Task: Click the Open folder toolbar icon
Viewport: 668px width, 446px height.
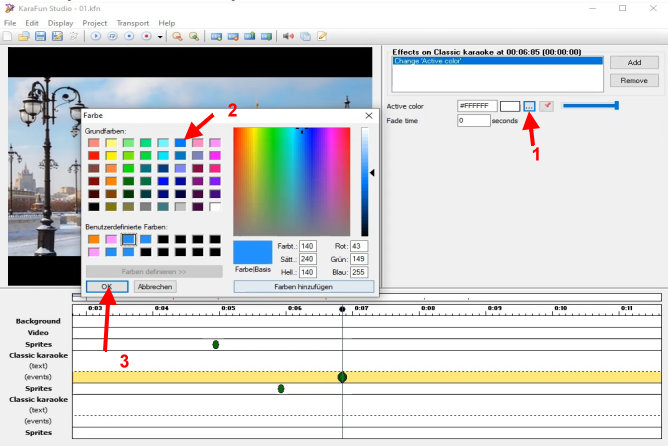Action: 24,36
